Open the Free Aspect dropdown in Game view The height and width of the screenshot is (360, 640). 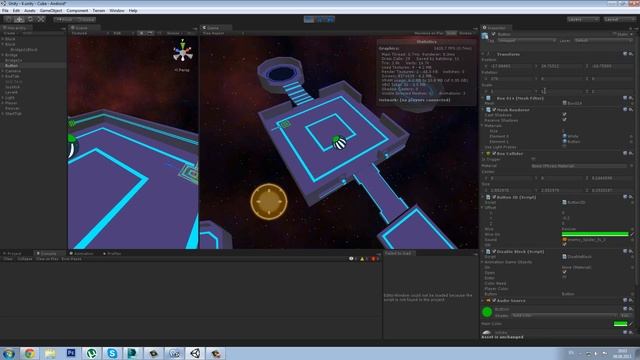(223, 33)
